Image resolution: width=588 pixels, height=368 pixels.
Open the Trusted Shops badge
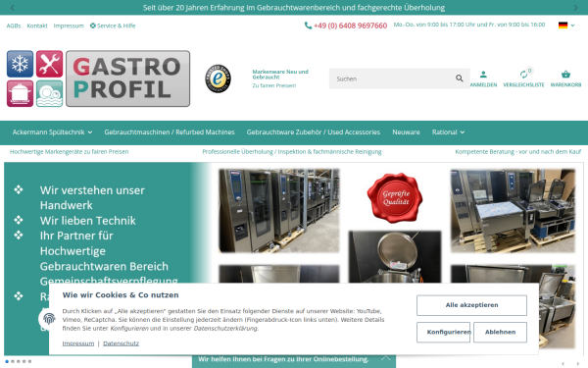[x=218, y=79]
